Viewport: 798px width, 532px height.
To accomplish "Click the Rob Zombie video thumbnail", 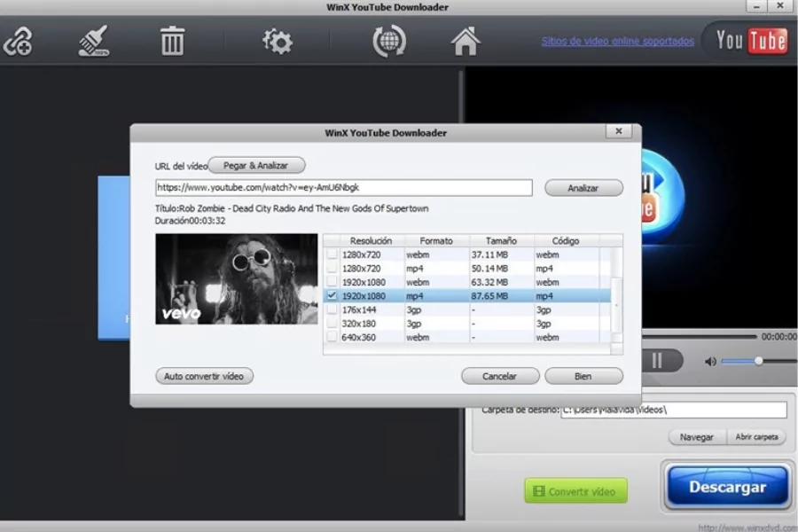I will (236, 279).
